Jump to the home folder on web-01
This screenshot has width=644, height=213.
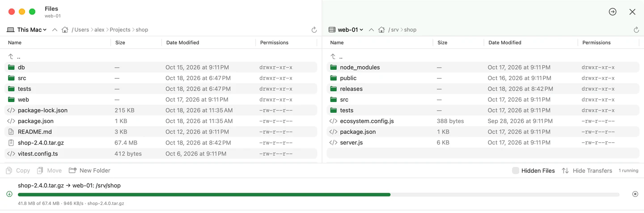tap(381, 30)
